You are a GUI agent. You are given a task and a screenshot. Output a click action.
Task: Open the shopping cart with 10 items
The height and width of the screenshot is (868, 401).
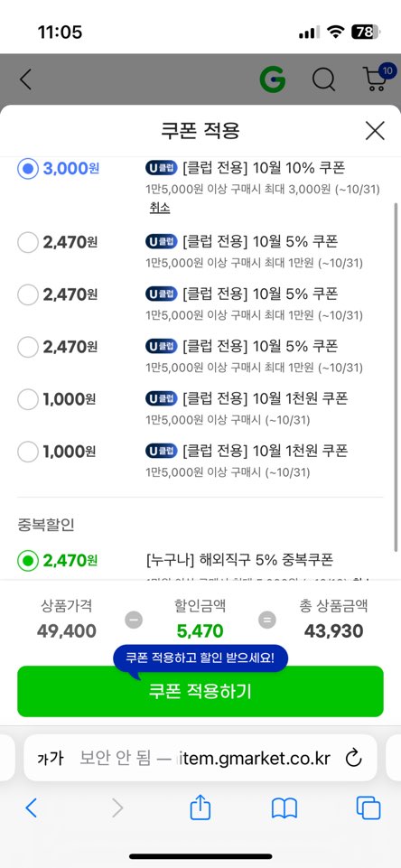[x=378, y=78]
